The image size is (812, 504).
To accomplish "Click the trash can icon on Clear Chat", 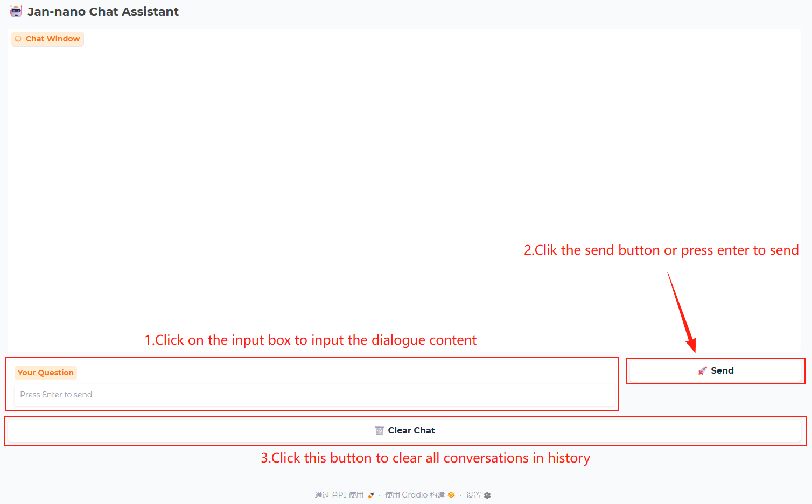I will coord(380,430).
